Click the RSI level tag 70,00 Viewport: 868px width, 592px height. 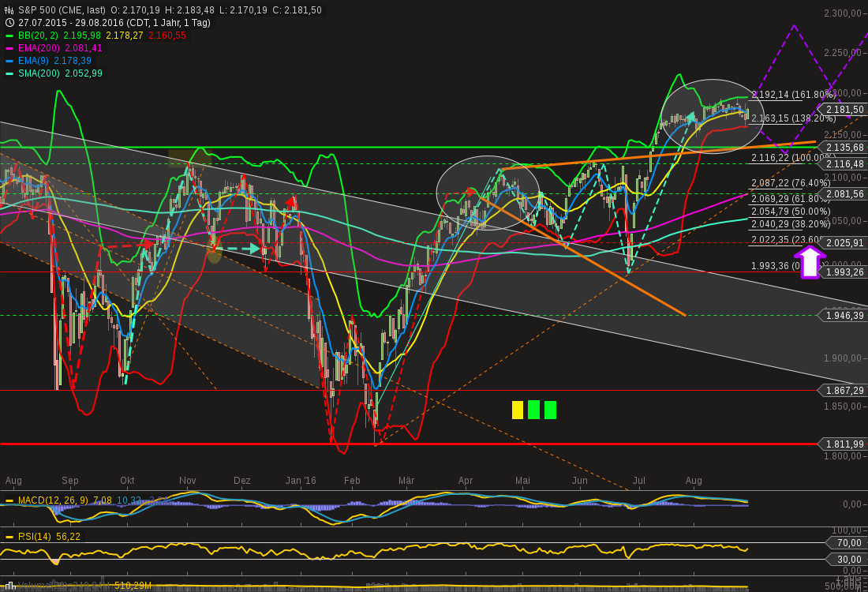point(847,543)
